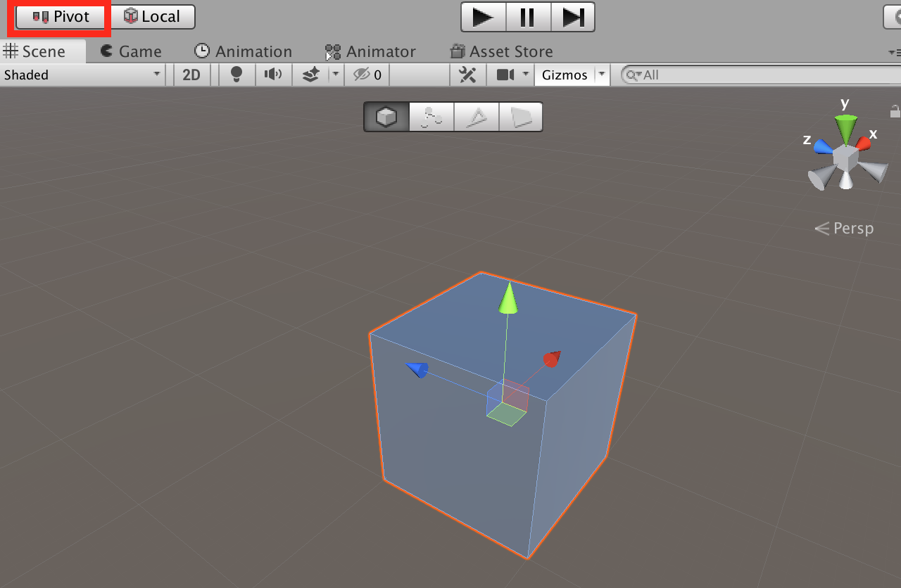Toggle the Persp projection label
Screen dimensions: 901x588
tap(845, 229)
